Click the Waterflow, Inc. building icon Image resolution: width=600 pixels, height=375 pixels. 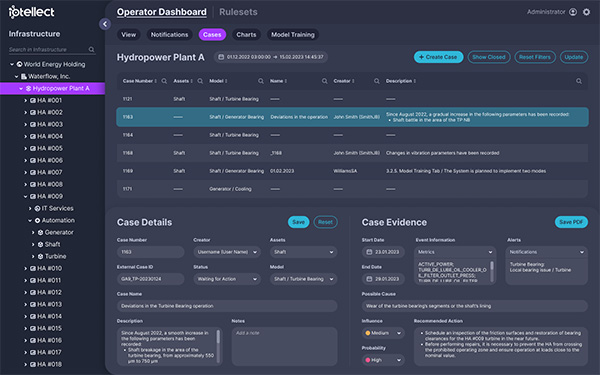pyautogui.click(x=24, y=76)
